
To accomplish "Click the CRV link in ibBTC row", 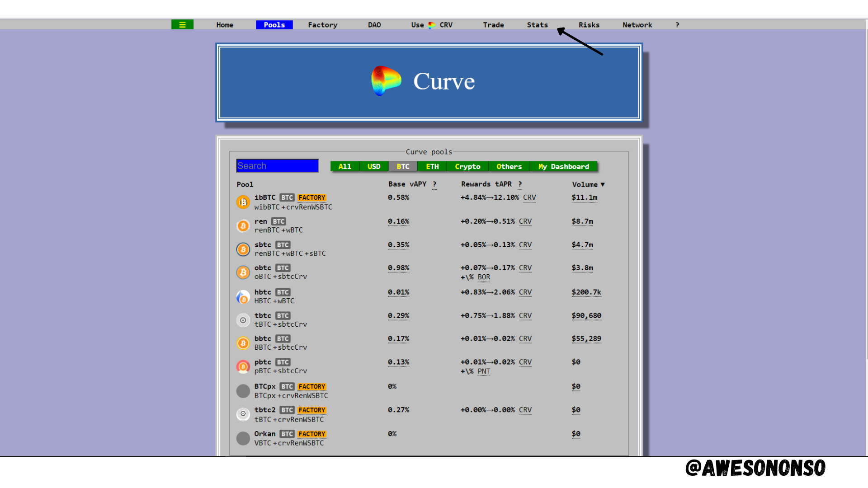I will [529, 198].
